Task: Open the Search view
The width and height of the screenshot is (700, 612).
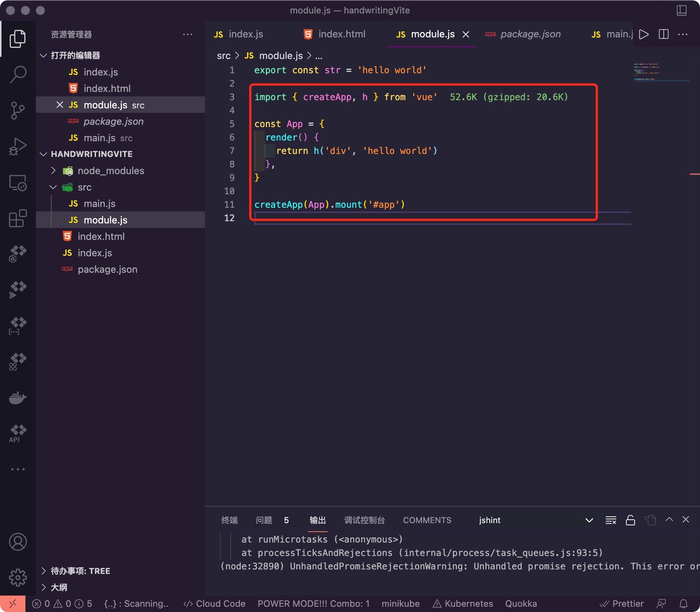Action: tap(18, 74)
